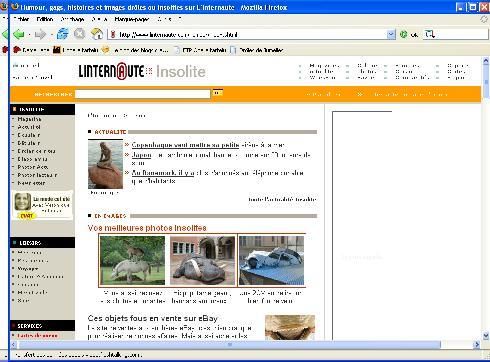The image size is (490, 362).
Task: Click the horizontal scrollbar thumb
Action: click(229, 344)
